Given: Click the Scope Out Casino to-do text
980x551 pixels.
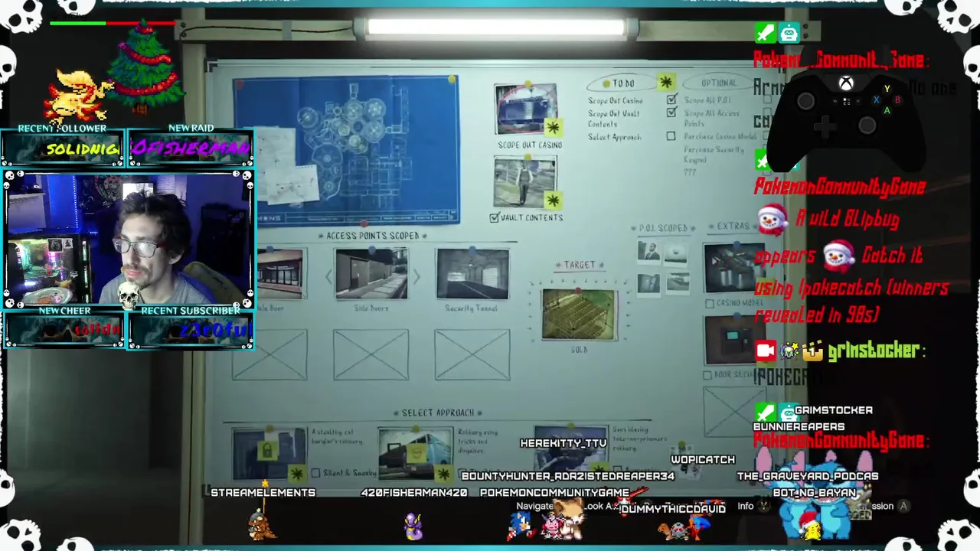Looking at the screenshot, I should [x=616, y=100].
